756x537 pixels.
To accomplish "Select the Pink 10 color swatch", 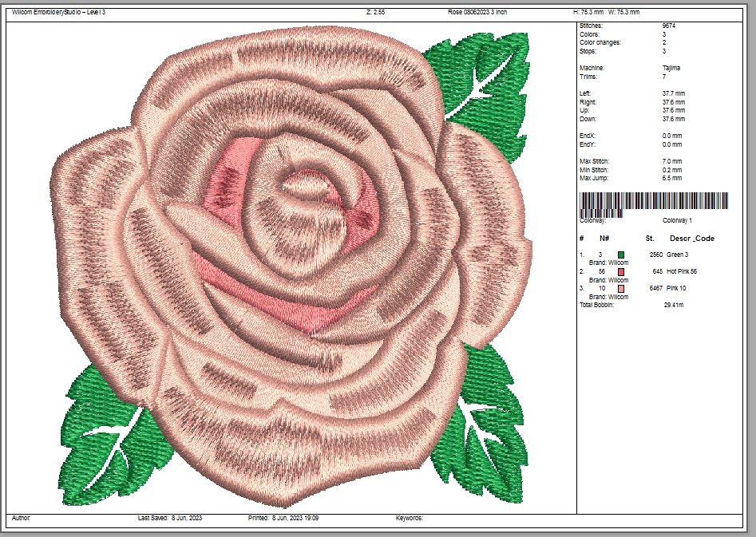I will pos(620,289).
